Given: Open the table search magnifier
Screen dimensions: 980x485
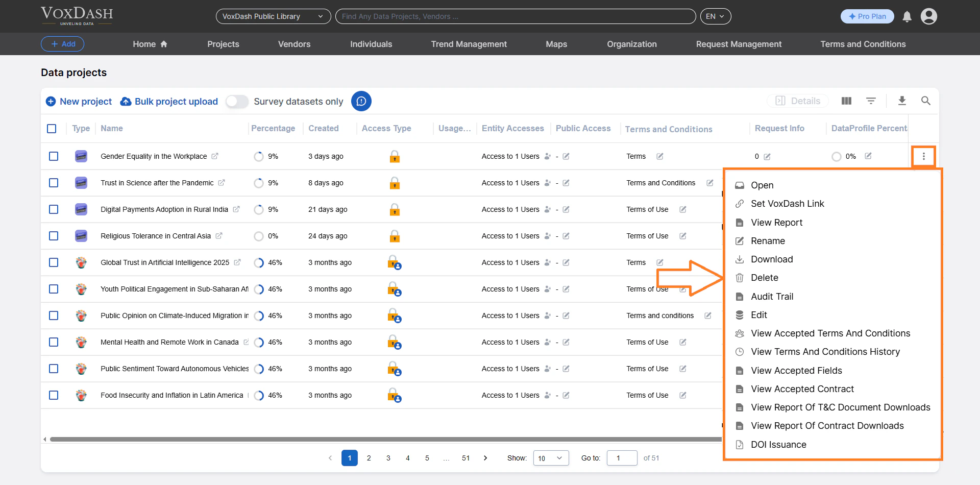Looking at the screenshot, I should tap(926, 101).
